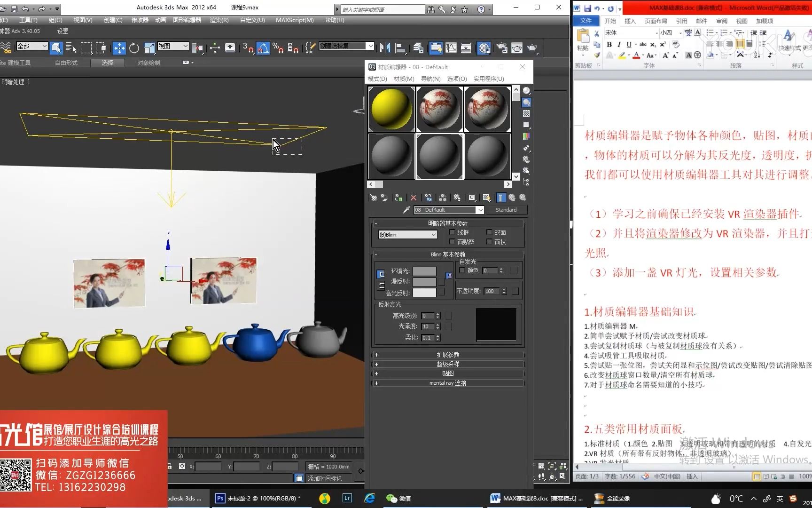Click Bold icon in Word ribbon
Viewport: 812px width, 508px height.
pos(609,44)
